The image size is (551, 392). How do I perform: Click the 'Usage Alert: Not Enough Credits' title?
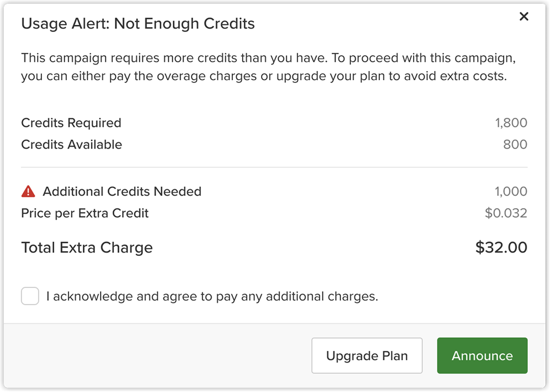point(138,24)
